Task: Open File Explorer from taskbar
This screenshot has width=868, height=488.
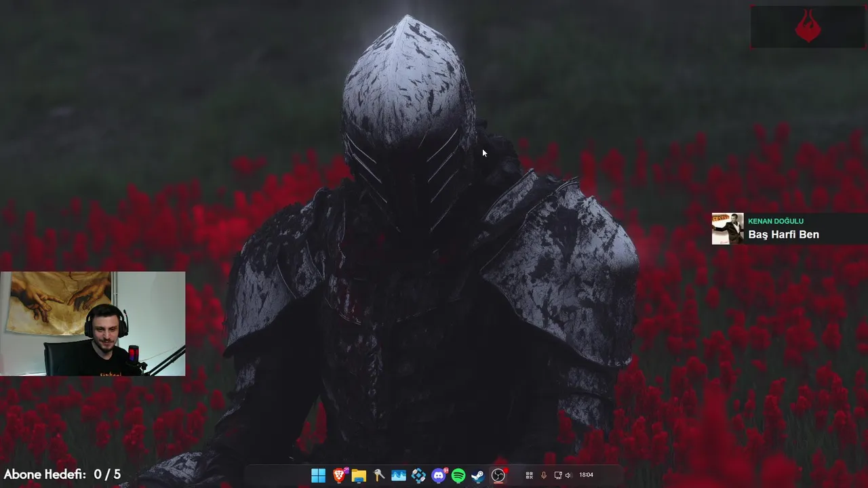Action: (359, 476)
